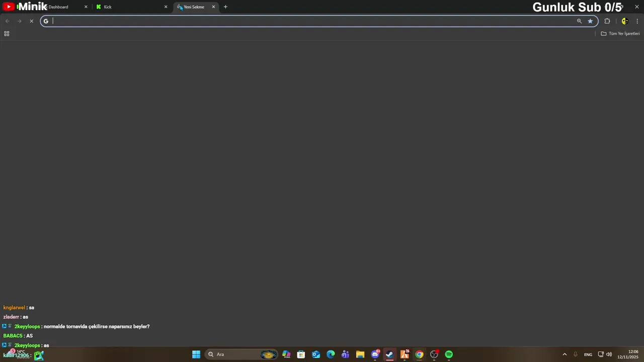Open the zoom control in the address bar
Viewport: 644px width, 362px height.
[x=579, y=21]
